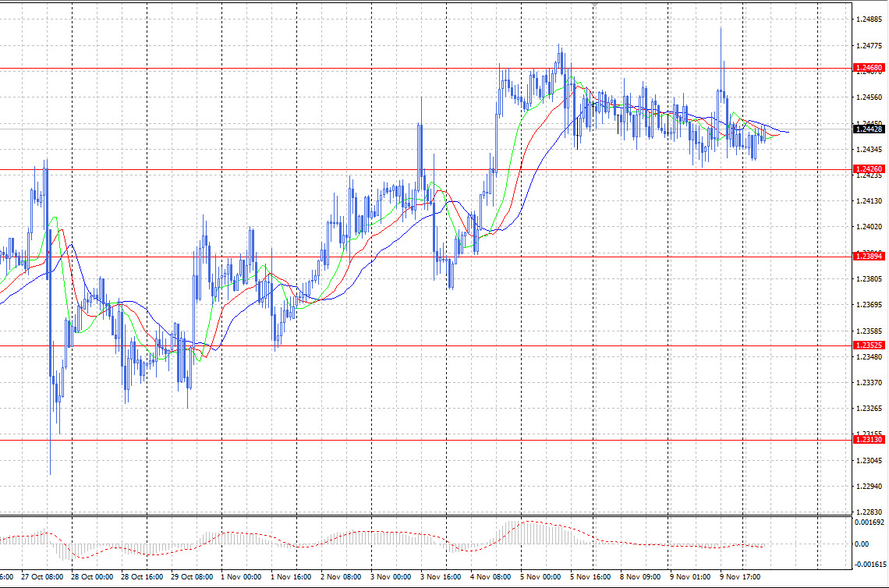Click the 1.24775 value on price scale
The image size is (889, 588).
click(x=870, y=45)
